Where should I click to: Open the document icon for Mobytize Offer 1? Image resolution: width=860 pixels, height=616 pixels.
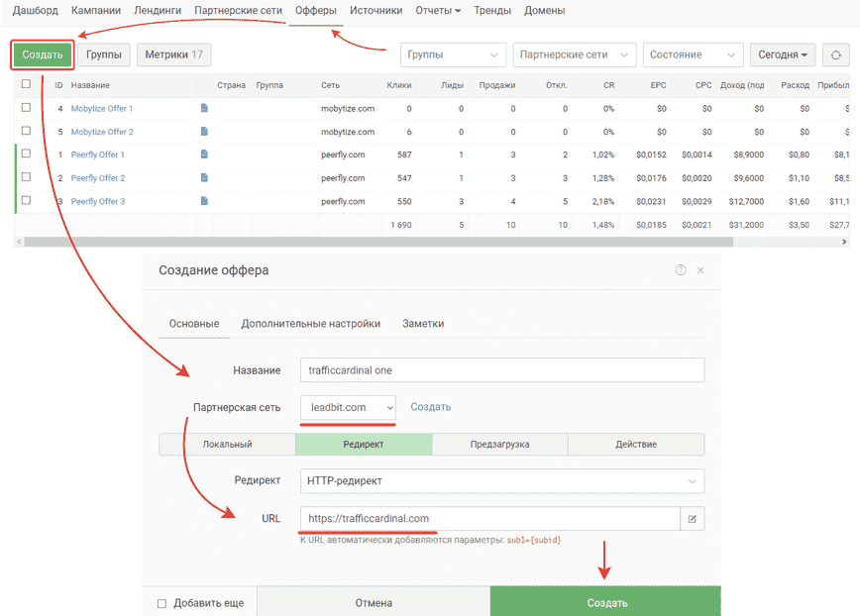pyautogui.click(x=204, y=108)
